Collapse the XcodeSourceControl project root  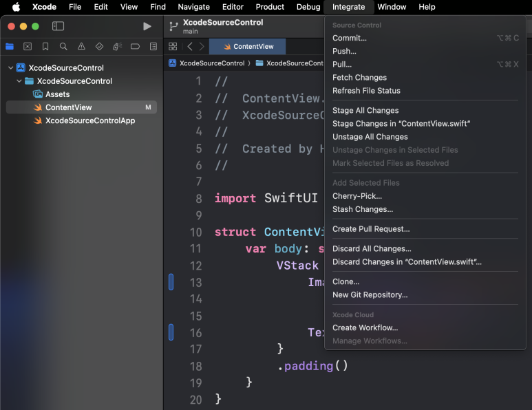point(11,68)
